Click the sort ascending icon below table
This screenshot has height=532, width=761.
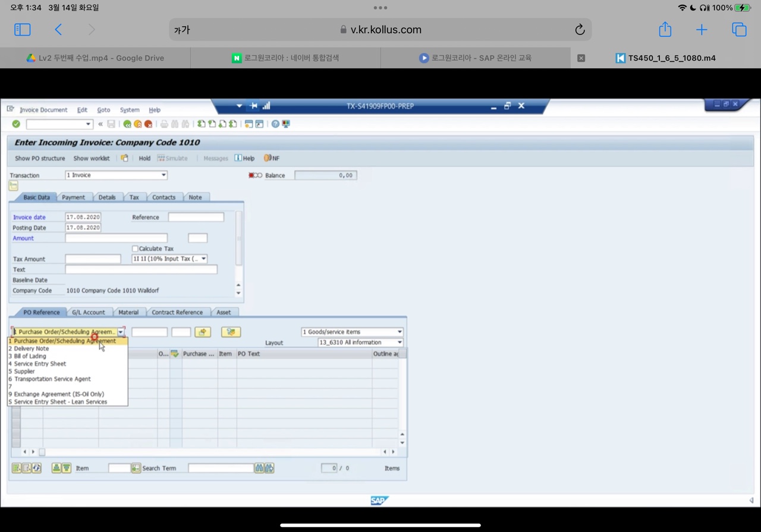pyautogui.click(x=56, y=468)
